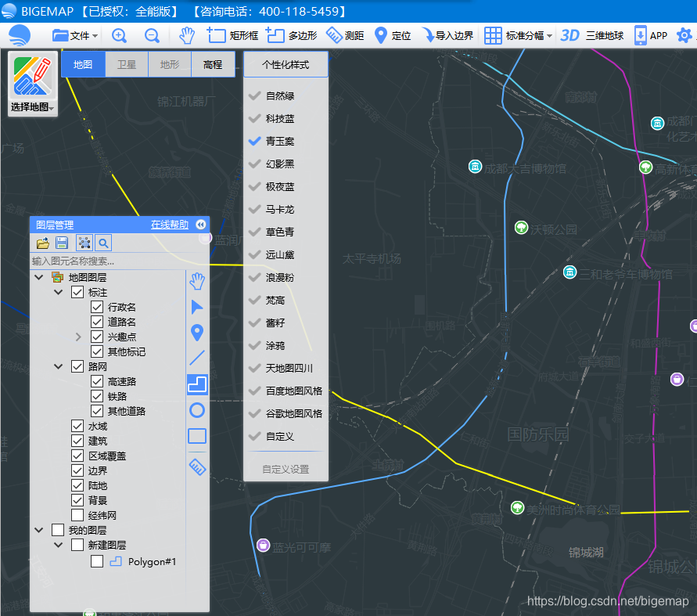
Task: Select the 多边形 polygon selection tool
Action: (x=292, y=35)
